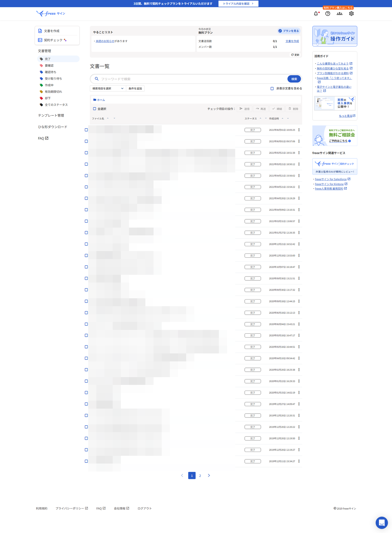
Task: Open 契約チェック in the sidebar
Action: click(x=57, y=40)
